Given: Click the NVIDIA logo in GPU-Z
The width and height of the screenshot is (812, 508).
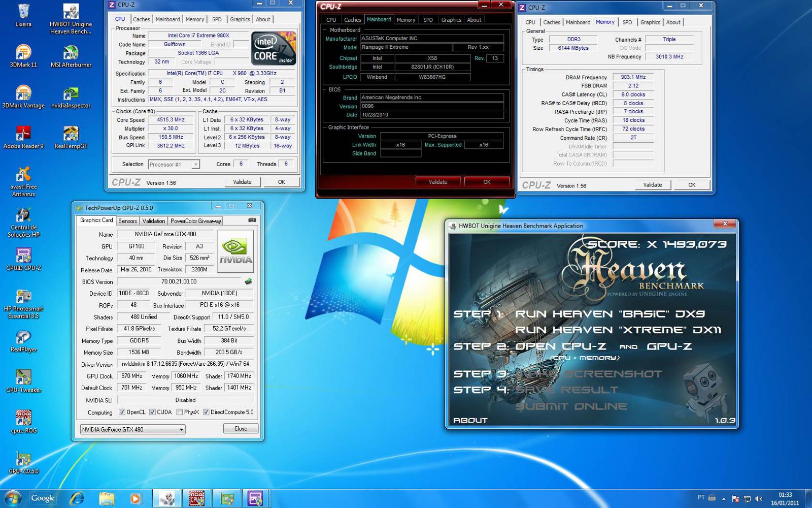Looking at the screenshot, I should tap(235, 251).
